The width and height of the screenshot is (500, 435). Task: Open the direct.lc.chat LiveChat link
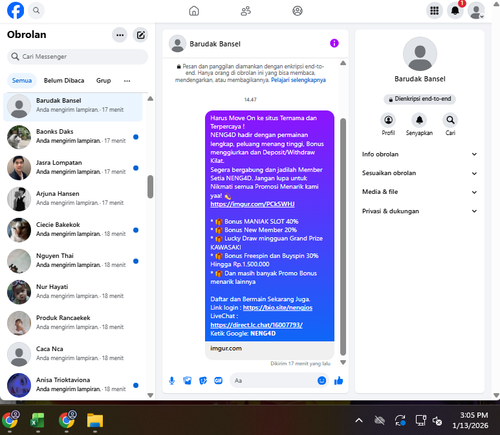point(256,325)
